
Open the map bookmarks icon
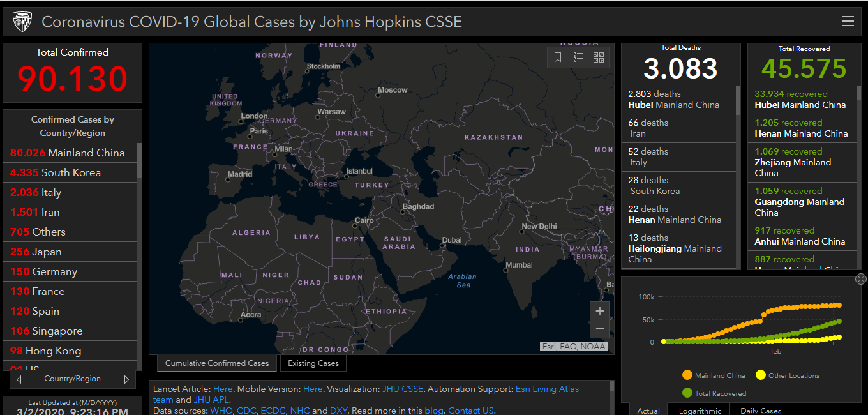[558, 57]
